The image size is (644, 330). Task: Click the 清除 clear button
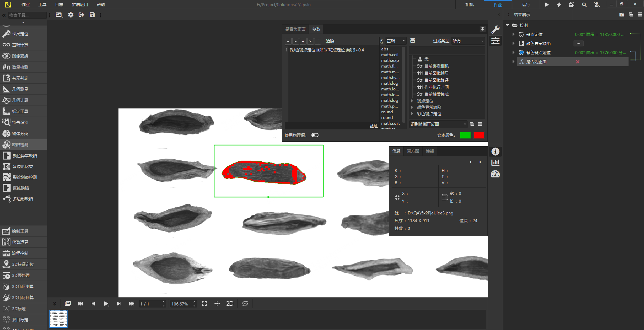coord(330,41)
